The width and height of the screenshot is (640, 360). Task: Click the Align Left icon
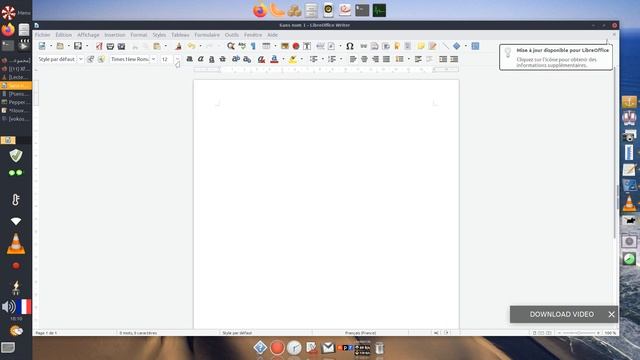353,59
